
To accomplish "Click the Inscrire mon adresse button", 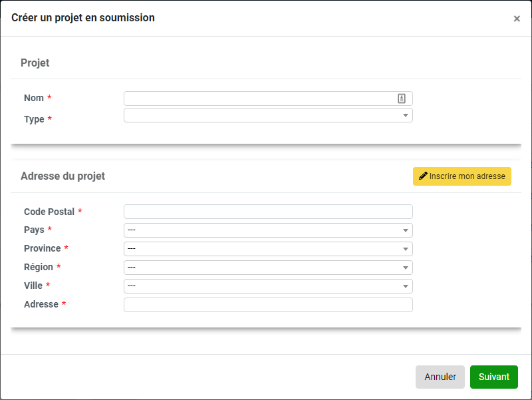I will pyautogui.click(x=462, y=176).
